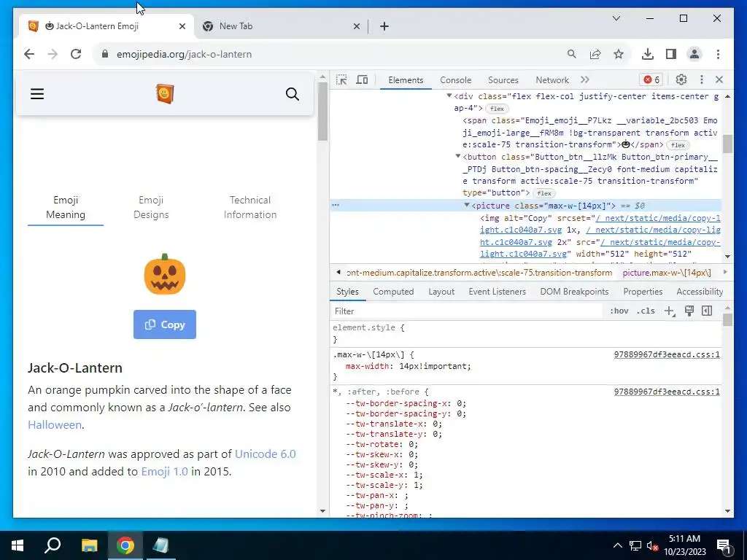Toggle Chrome side panel icon
Screen dimensions: 747x560
click(671, 54)
